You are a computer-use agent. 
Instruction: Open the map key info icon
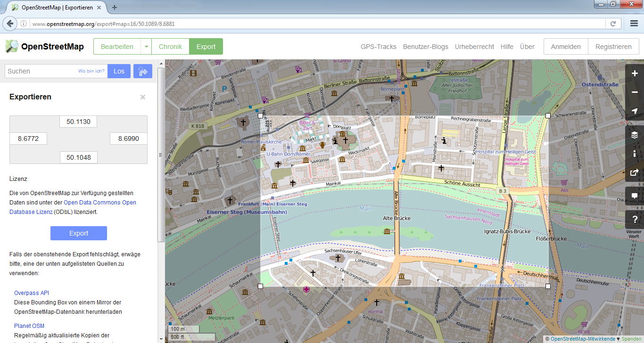[x=635, y=154]
